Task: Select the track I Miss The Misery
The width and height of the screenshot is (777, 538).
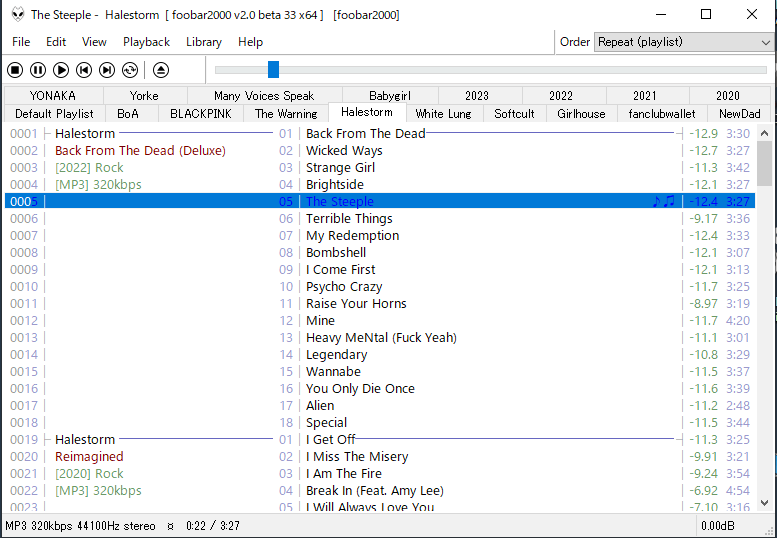Action: [357, 457]
